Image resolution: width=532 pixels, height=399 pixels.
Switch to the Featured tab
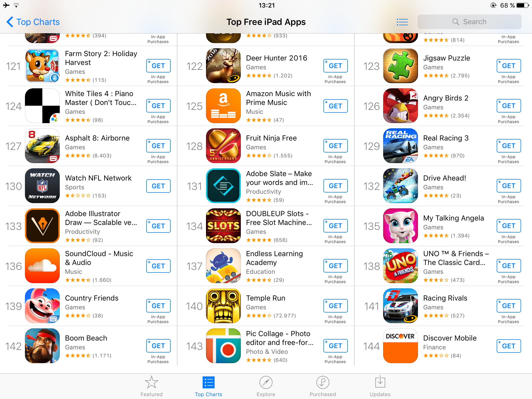[x=151, y=386]
